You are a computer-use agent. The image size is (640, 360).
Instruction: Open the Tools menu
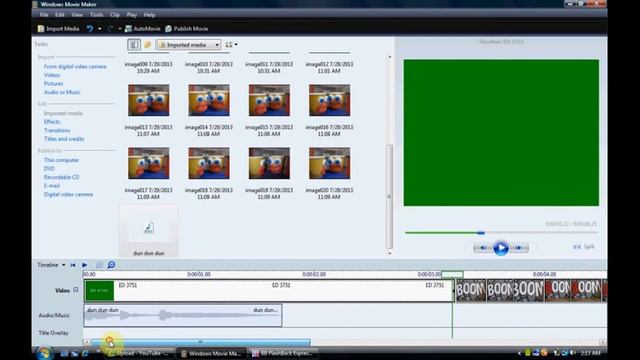point(96,15)
